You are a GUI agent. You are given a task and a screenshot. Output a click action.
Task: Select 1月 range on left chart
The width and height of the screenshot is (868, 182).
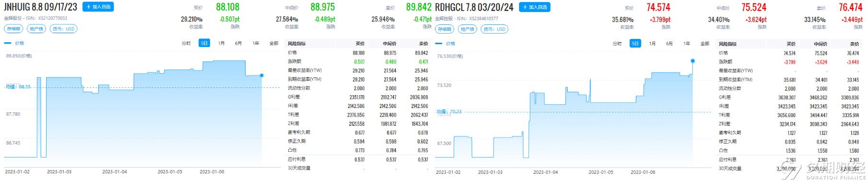[x=222, y=43]
